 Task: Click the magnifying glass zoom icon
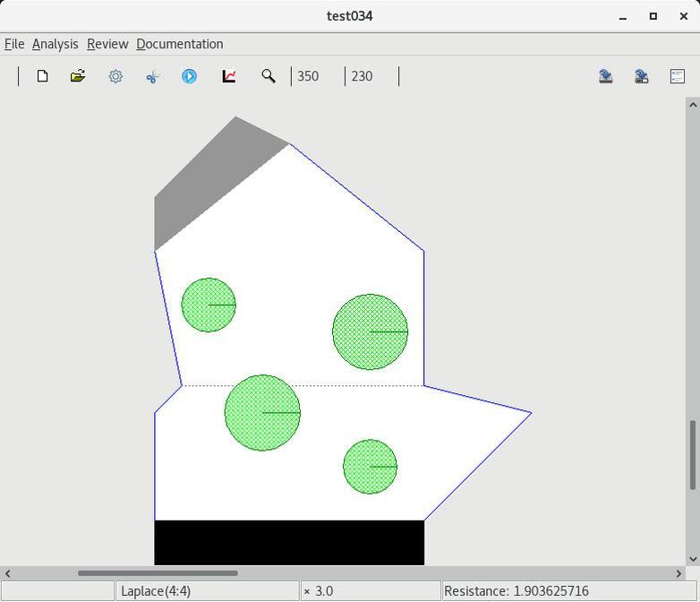268,76
